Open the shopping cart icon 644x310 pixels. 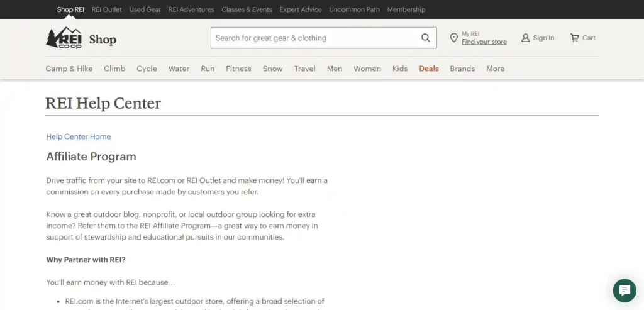pos(574,38)
